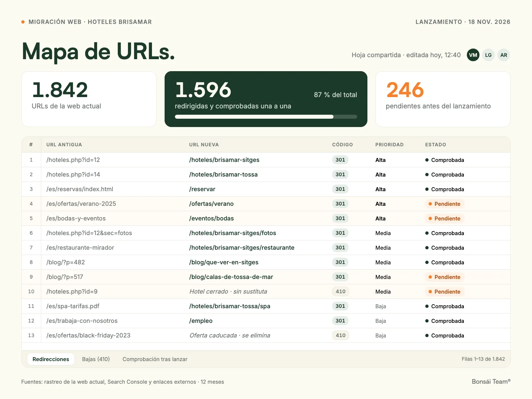Viewport: 532px width, 399px height.
Task: Click the ESTADO column header
Action: [436, 145]
